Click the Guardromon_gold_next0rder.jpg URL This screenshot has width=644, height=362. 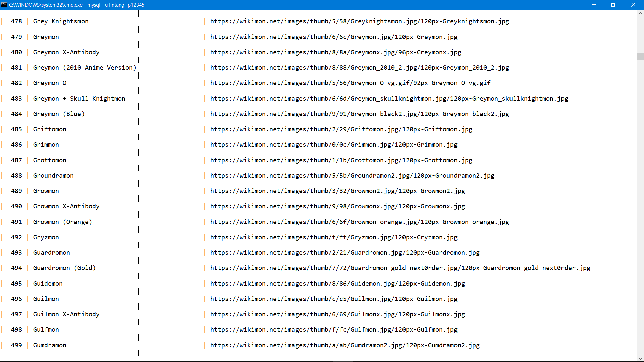pos(400,268)
